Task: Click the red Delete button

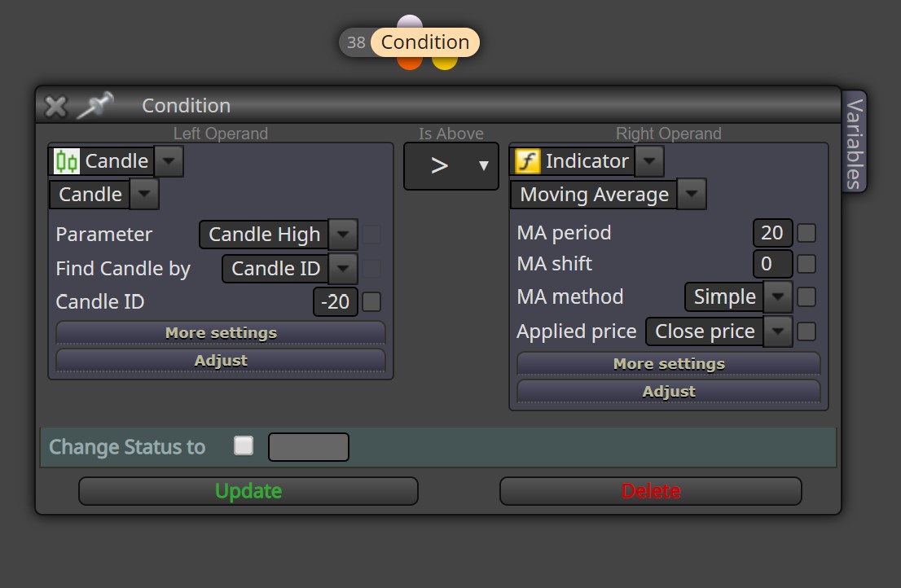Action: (650, 492)
